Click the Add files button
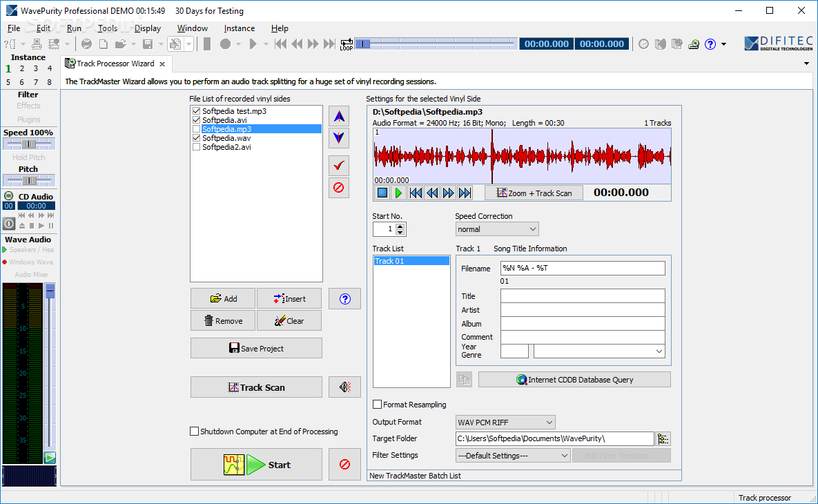 tap(223, 299)
